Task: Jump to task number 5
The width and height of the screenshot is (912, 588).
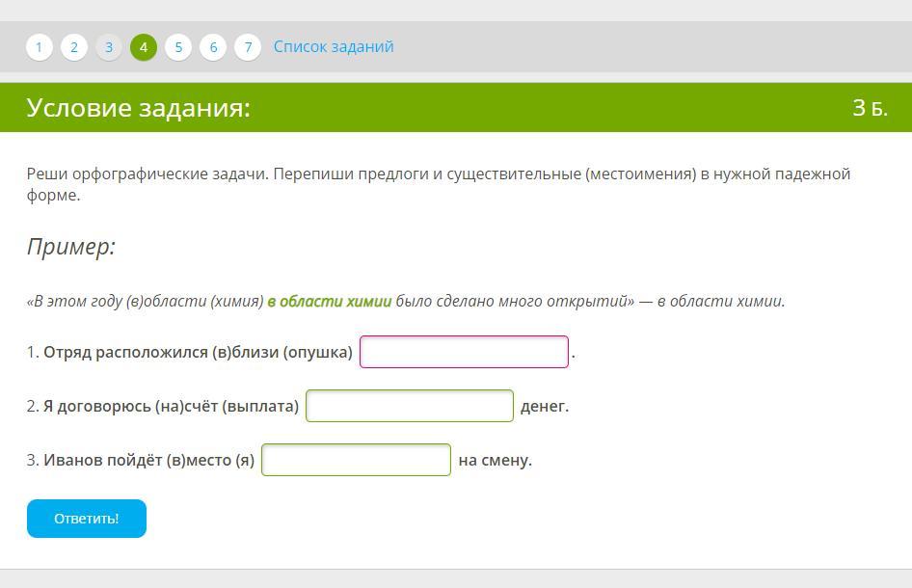Action: [x=178, y=47]
